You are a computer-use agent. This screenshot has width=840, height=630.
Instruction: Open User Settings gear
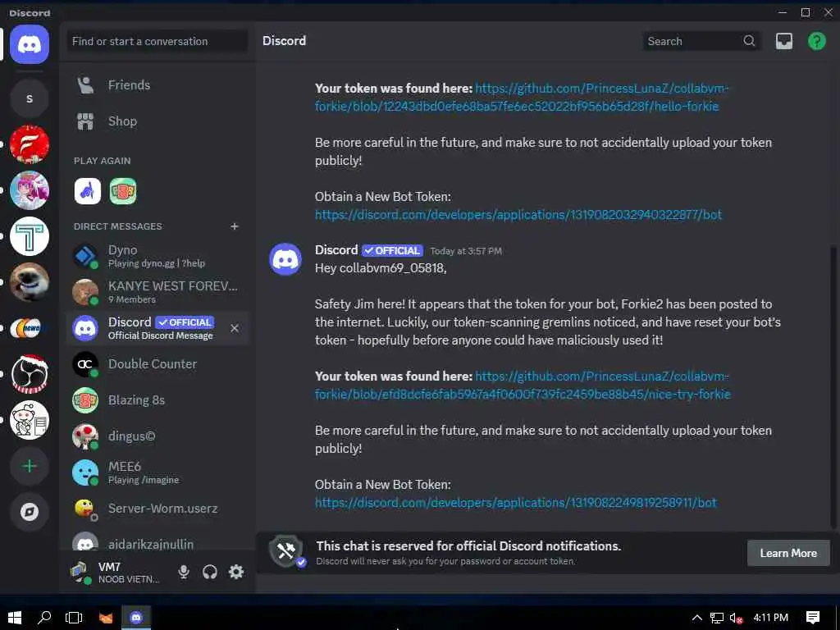pyautogui.click(x=236, y=572)
